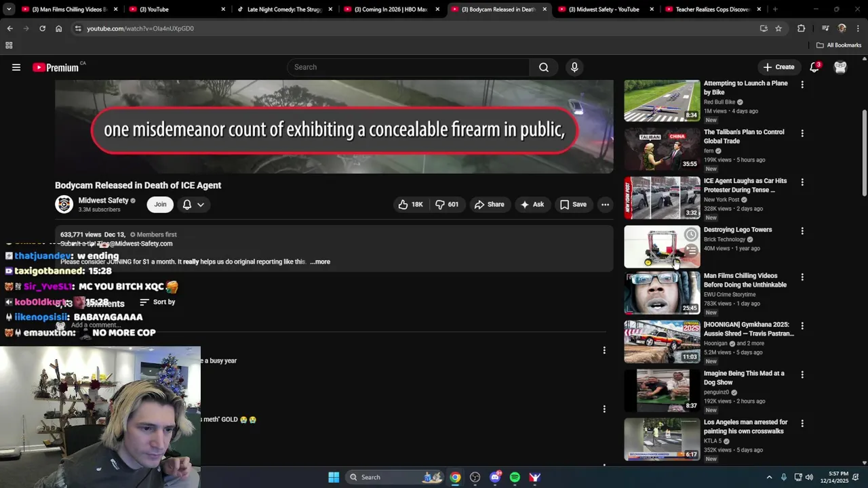
Task: Open options for Los Angeles man video
Action: click(x=802, y=424)
